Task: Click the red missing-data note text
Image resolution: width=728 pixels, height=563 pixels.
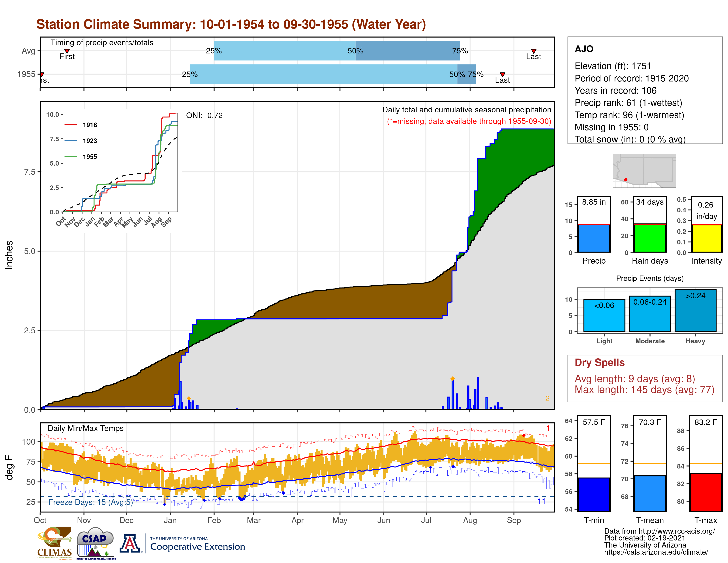Action: pos(469,121)
